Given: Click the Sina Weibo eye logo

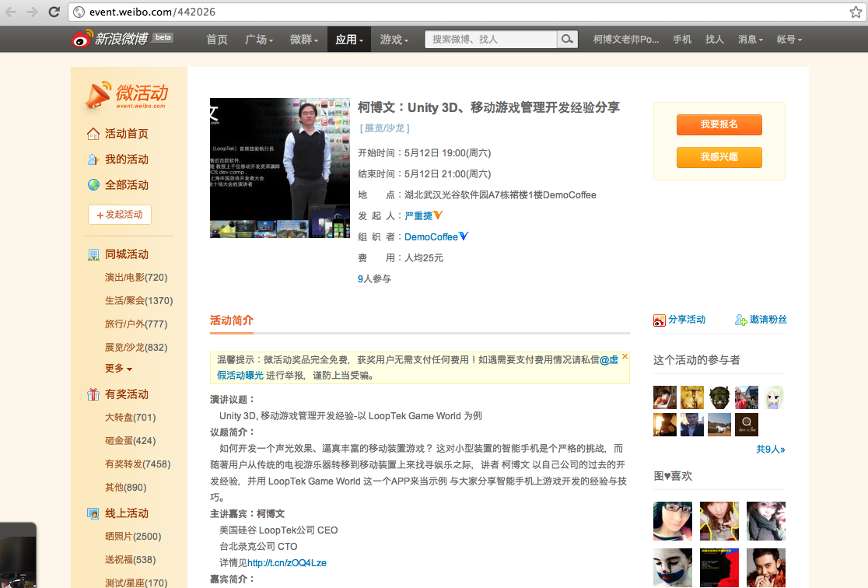Looking at the screenshot, I should pos(82,39).
